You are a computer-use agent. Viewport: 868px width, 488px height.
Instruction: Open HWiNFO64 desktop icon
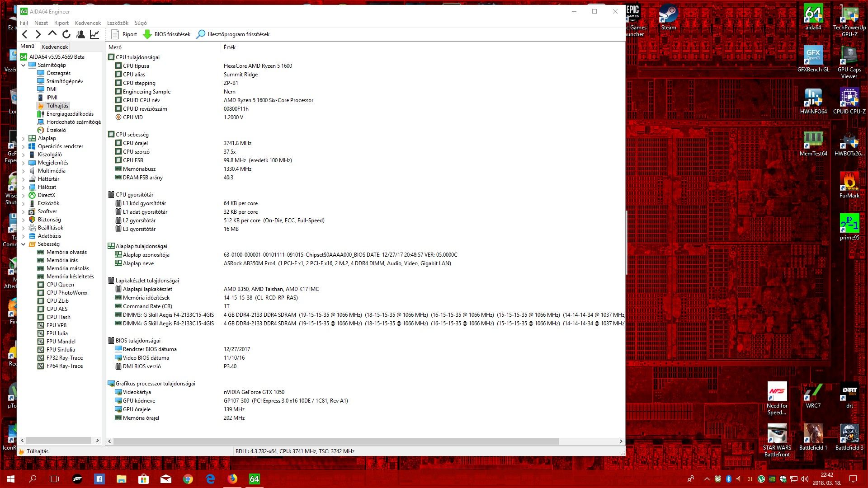813,101
